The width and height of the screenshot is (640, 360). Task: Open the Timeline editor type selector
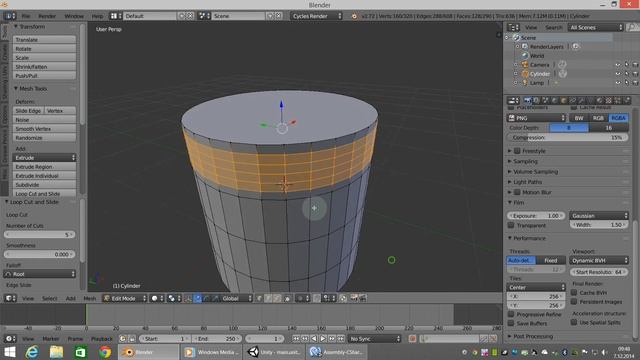tap(10, 339)
